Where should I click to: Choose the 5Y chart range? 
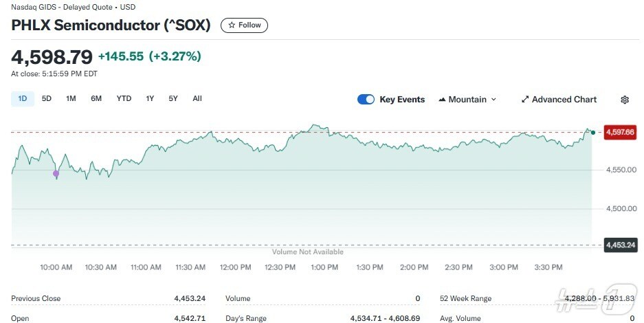[173, 98]
